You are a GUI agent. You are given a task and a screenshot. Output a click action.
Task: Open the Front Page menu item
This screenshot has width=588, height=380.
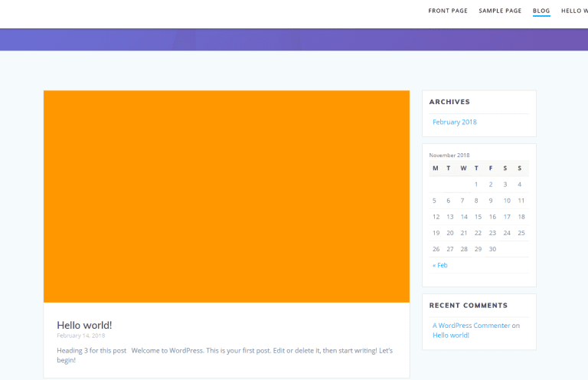[449, 11]
